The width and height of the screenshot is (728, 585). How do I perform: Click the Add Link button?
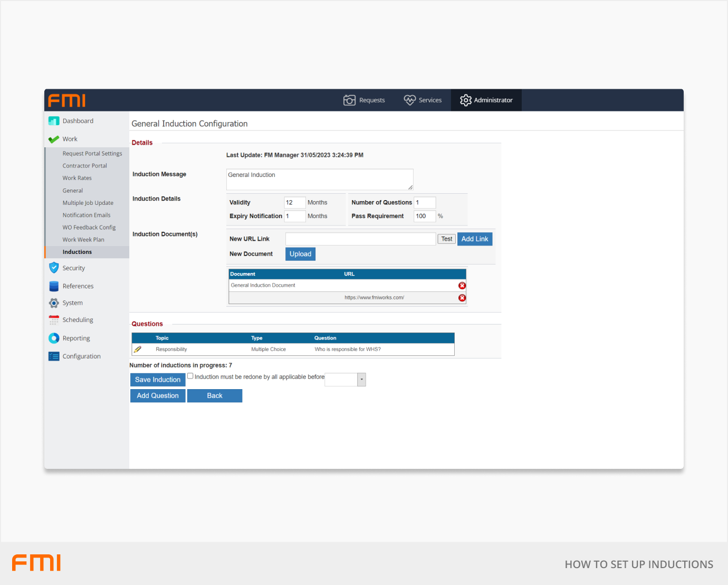pos(474,239)
